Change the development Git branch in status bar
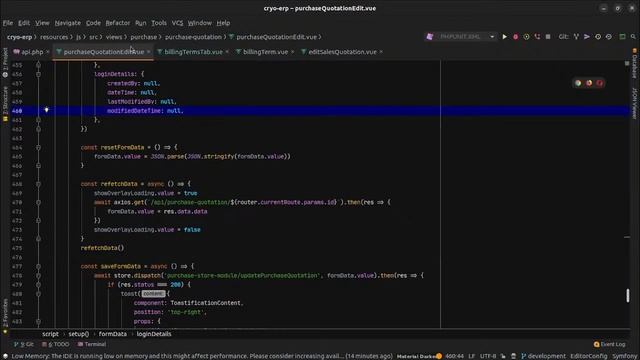 [x=543, y=356]
